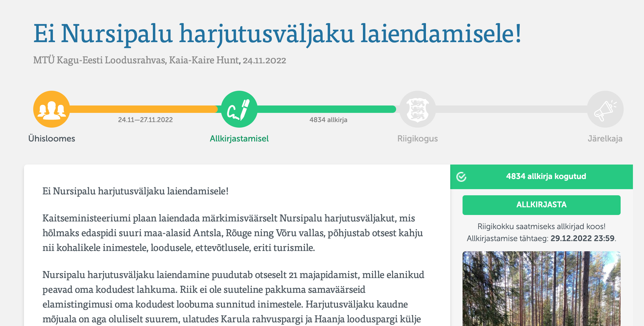Select the Allkirjastamisel stage label
The image size is (644, 326).
pos(239,139)
